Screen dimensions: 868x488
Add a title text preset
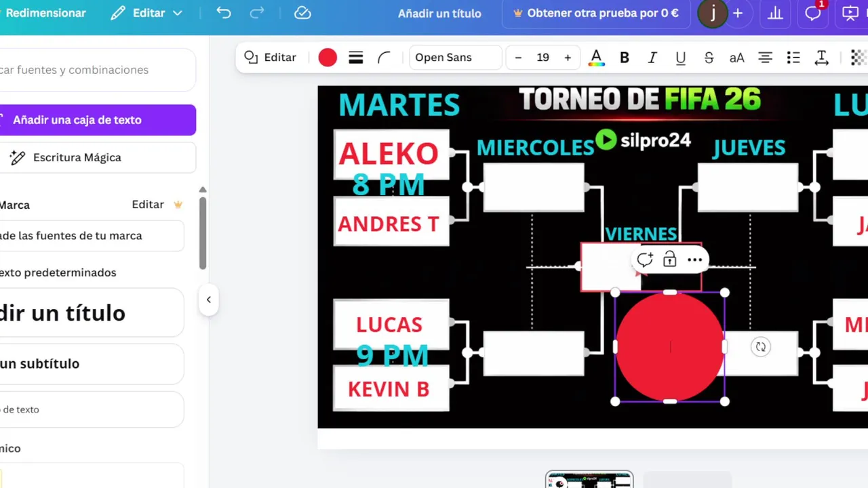coord(92,312)
